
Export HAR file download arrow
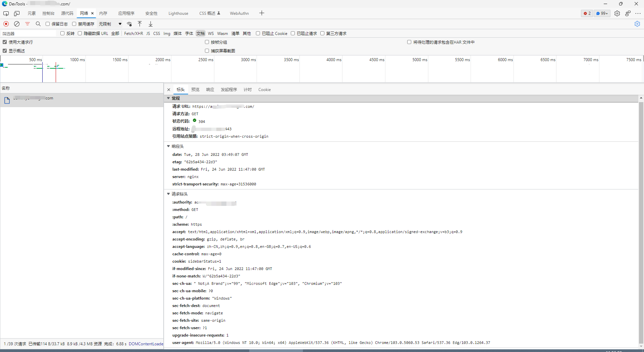click(x=151, y=24)
